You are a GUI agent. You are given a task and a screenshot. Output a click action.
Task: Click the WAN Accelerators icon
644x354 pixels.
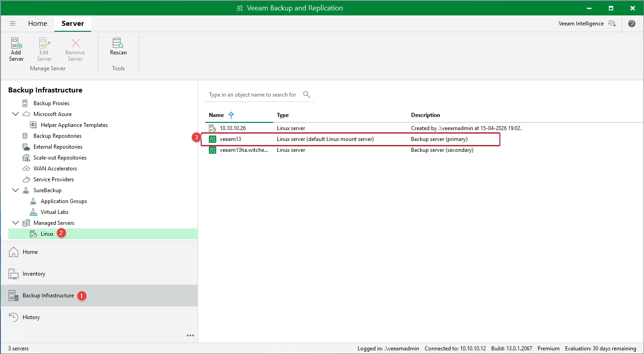[x=26, y=169]
